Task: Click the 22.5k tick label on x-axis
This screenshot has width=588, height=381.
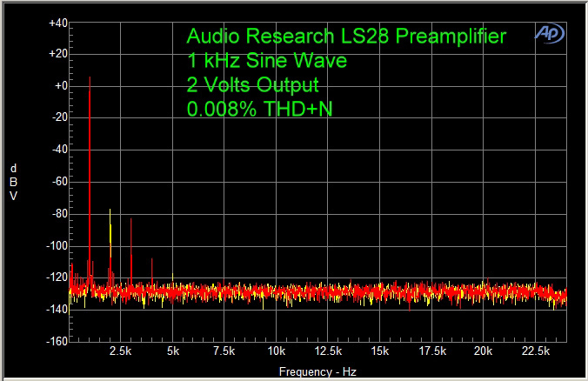Action: [536, 351]
